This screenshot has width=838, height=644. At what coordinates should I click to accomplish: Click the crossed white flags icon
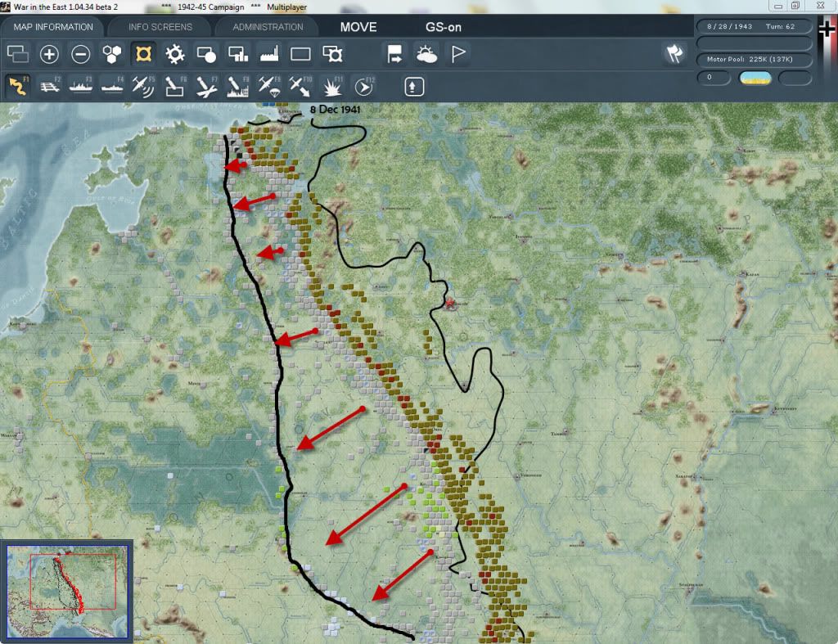click(x=674, y=54)
